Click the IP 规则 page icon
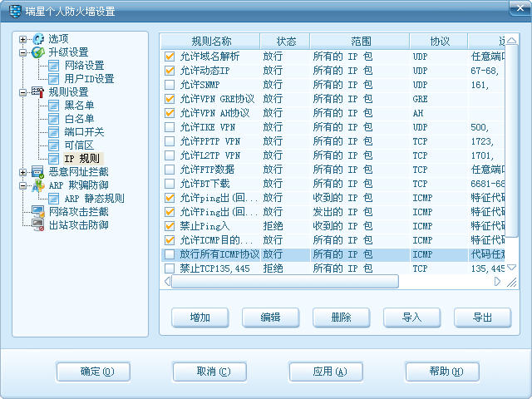The height and width of the screenshot is (399, 532). [x=53, y=159]
